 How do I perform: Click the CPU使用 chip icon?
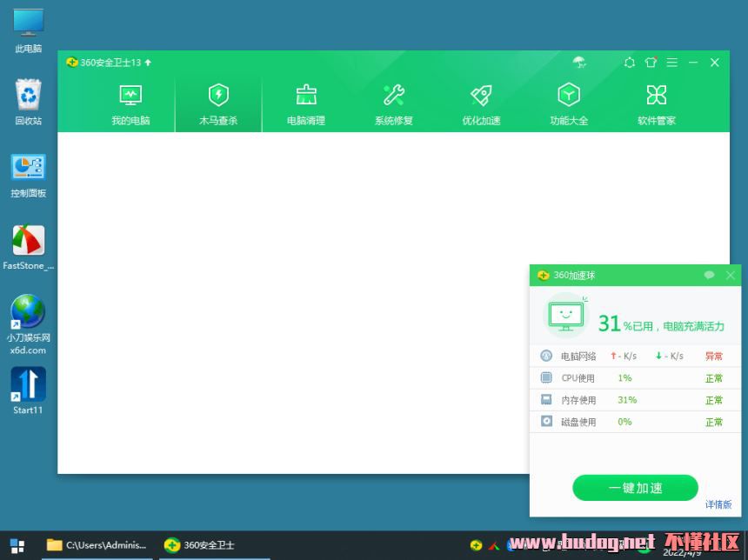(546, 377)
